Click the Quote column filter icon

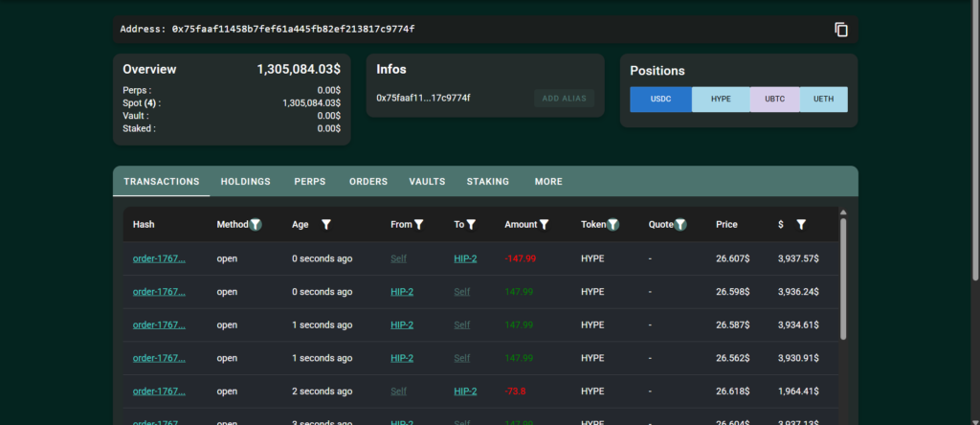tap(680, 225)
